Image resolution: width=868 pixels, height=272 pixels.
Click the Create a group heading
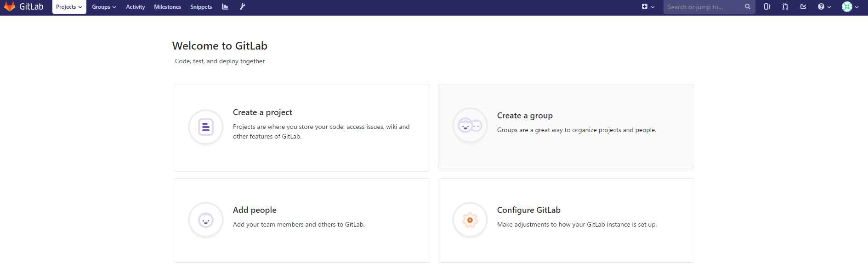point(525,116)
